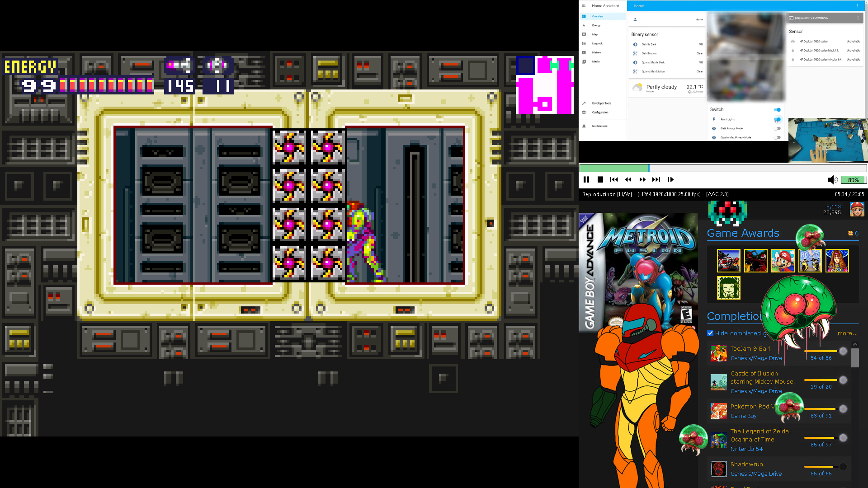Adjust the 89% volume slider
868x488 pixels.
click(853, 180)
